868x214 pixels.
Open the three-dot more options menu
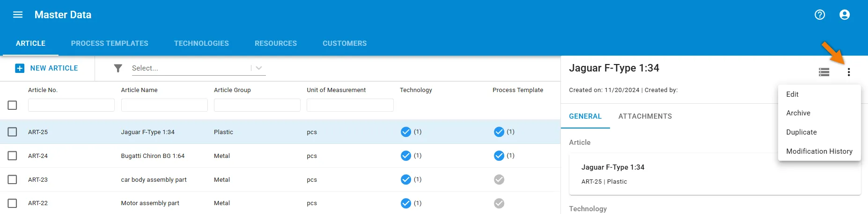click(849, 72)
